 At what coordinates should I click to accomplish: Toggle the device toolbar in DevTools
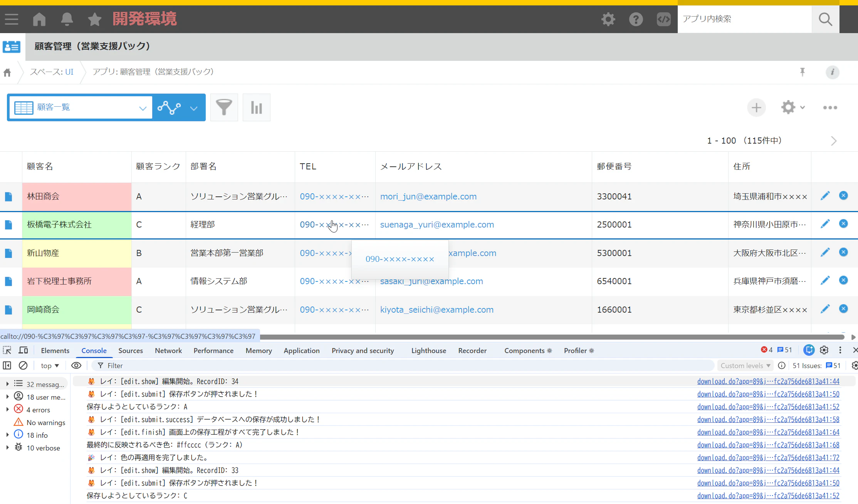pyautogui.click(x=24, y=350)
